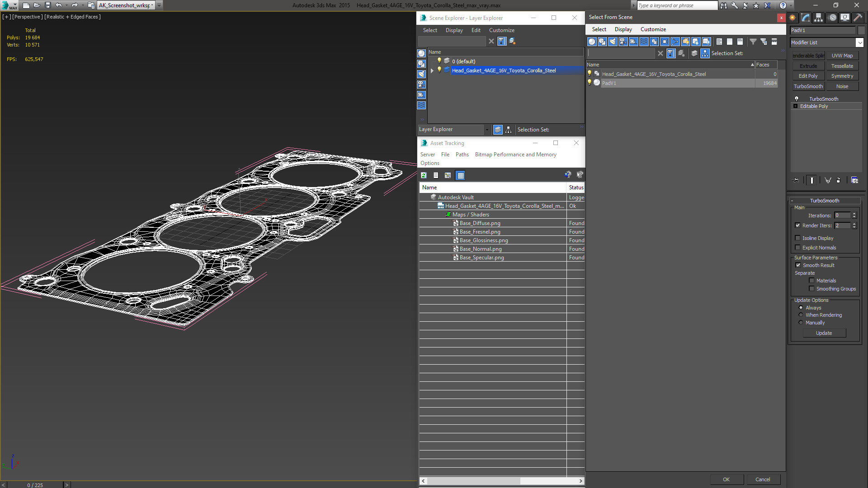Uncheck Smooth Result checkbox

[x=798, y=265]
